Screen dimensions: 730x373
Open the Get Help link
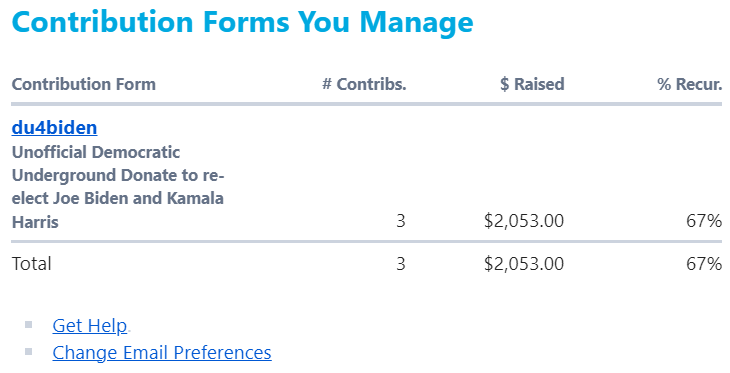pyautogui.click(x=89, y=326)
